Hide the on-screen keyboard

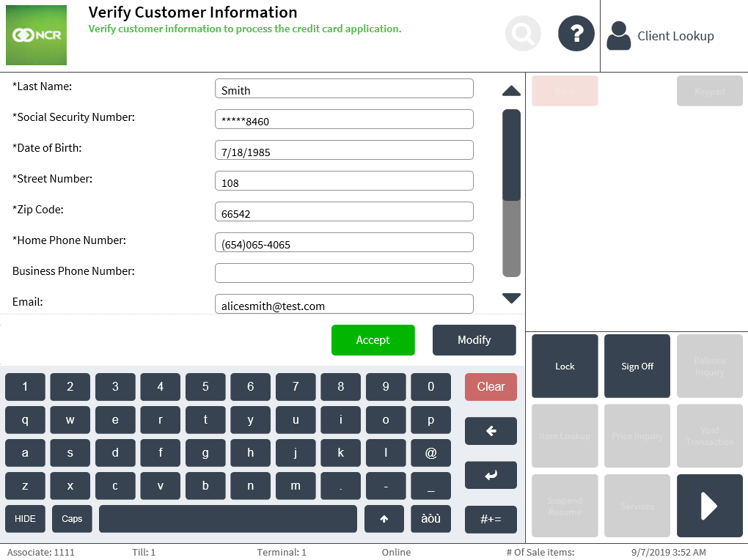pyautogui.click(x=25, y=519)
